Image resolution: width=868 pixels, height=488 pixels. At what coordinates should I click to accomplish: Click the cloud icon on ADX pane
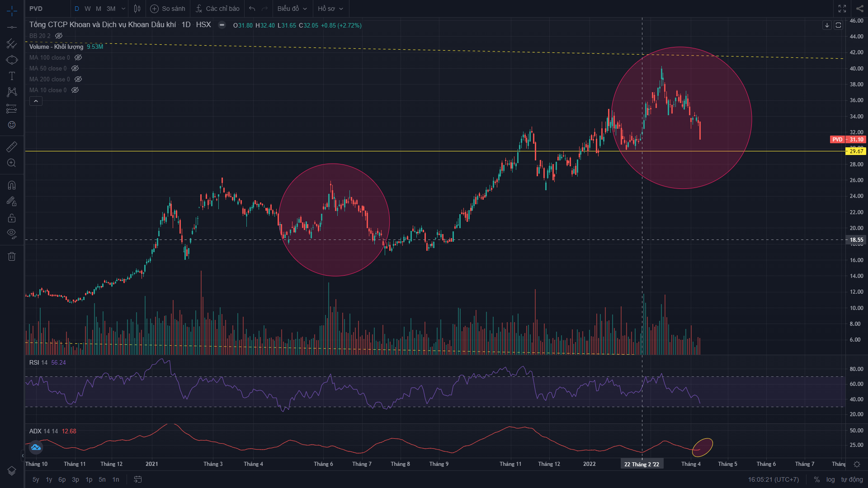tap(36, 447)
